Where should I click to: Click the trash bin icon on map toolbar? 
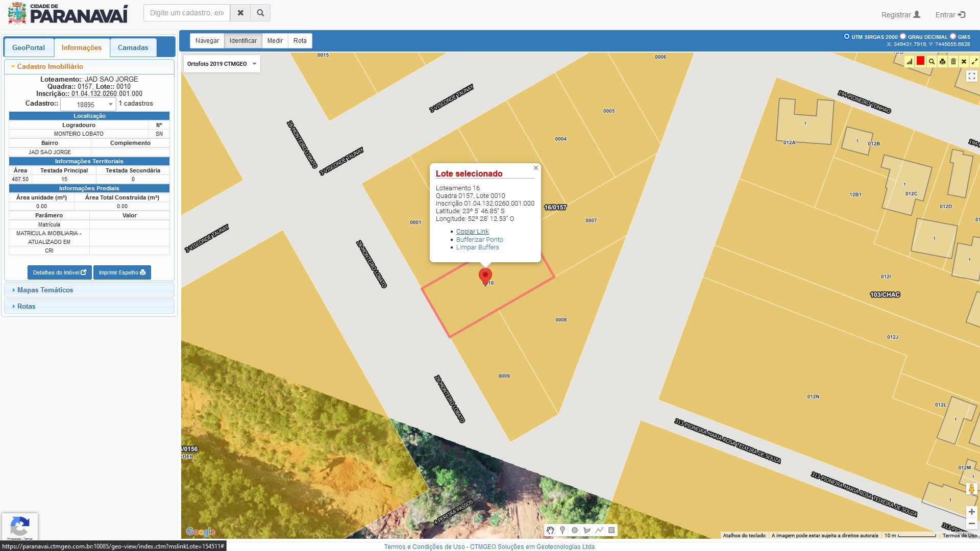pyautogui.click(x=953, y=62)
